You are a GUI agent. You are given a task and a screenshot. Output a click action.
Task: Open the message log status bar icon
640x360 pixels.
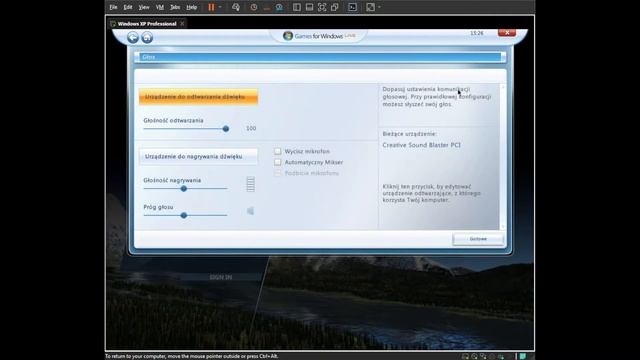pyautogui.click(x=523, y=356)
